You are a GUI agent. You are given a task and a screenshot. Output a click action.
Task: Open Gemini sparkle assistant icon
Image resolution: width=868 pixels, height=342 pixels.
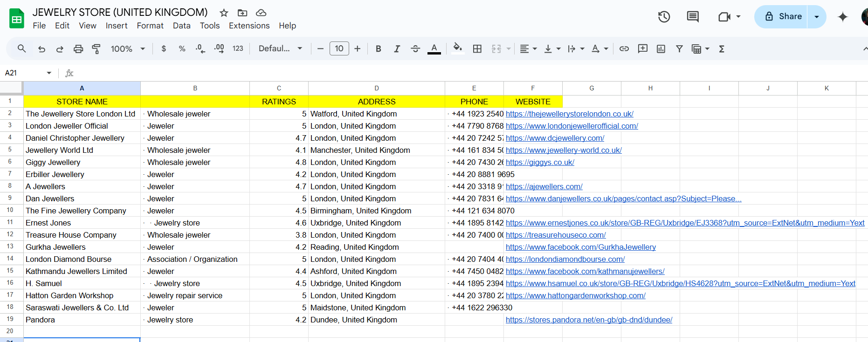coord(842,17)
